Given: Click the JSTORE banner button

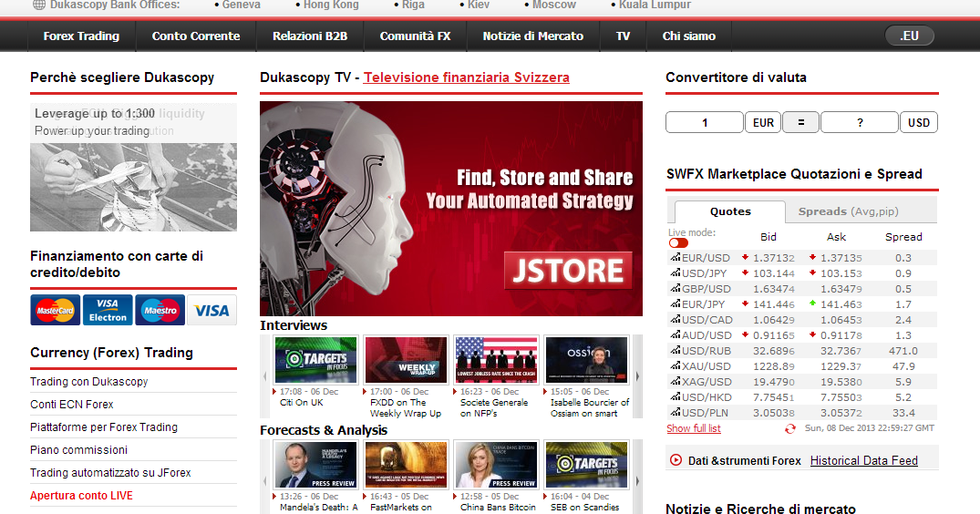Looking at the screenshot, I should coord(568,271).
